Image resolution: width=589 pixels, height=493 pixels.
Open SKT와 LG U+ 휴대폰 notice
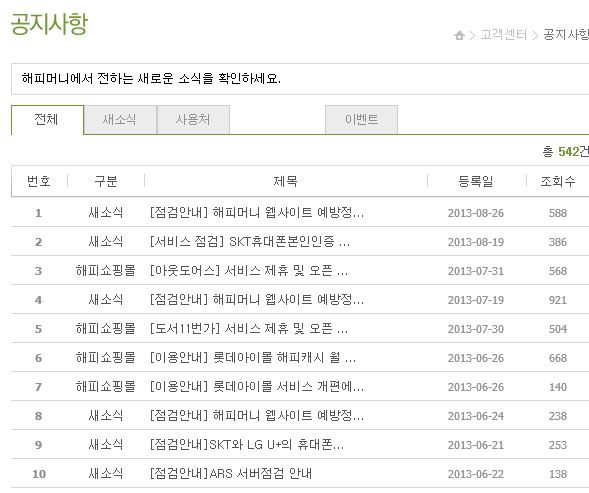pyautogui.click(x=246, y=445)
